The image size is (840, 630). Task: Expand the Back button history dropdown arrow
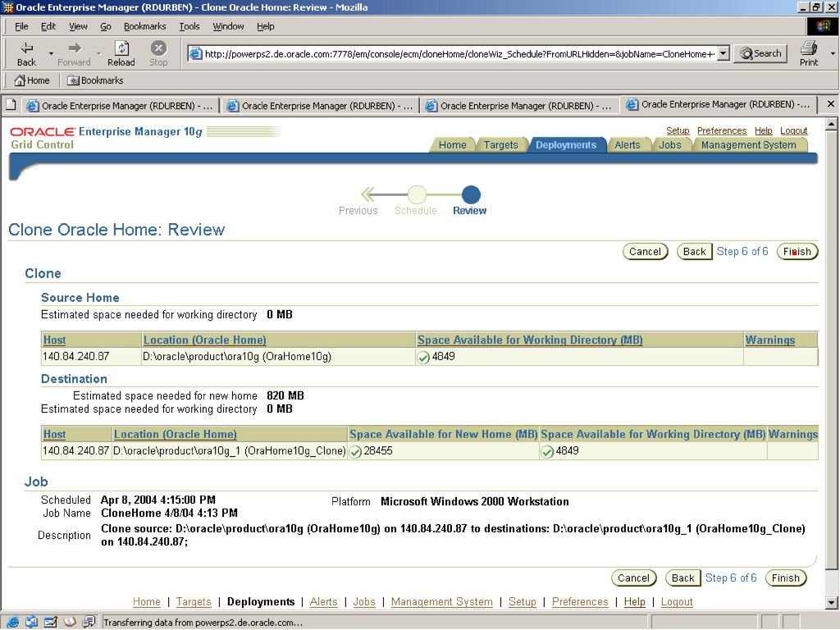(x=51, y=53)
